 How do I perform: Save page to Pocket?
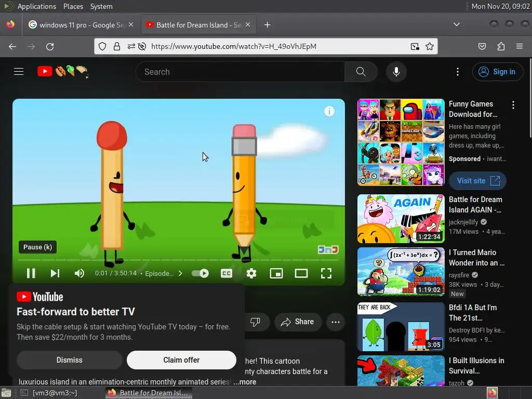pos(482,46)
